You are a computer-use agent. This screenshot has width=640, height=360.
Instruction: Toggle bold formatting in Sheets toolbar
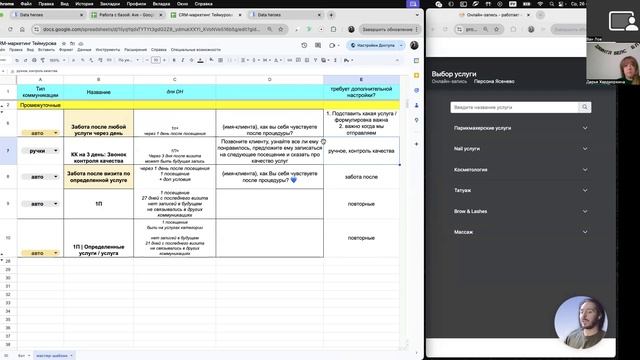[174, 60]
